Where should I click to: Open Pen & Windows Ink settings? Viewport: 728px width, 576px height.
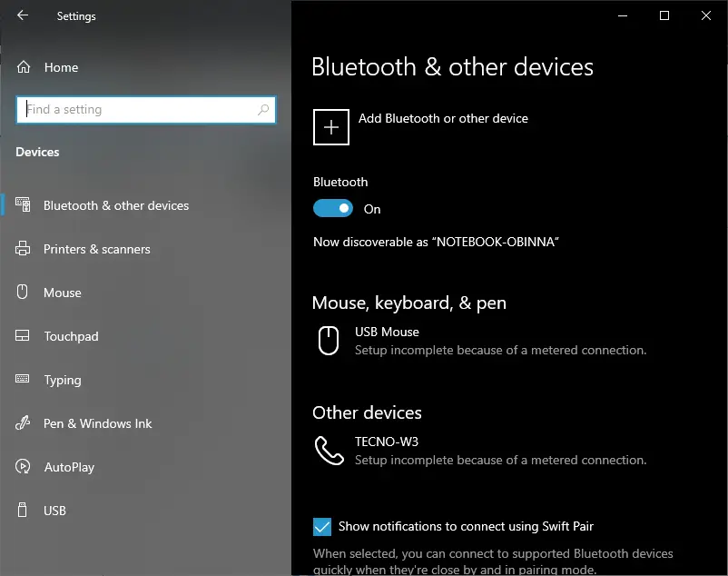click(x=97, y=423)
